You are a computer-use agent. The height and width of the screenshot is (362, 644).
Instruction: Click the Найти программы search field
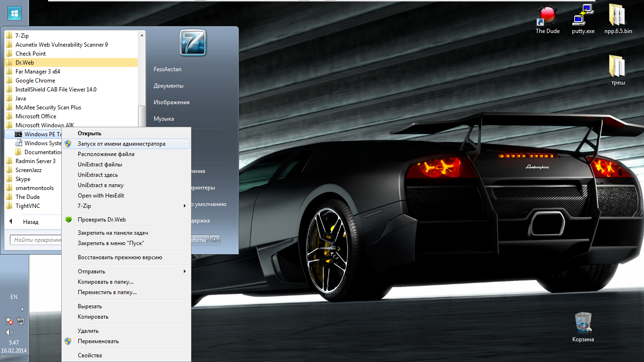pyautogui.click(x=36, y=240)
